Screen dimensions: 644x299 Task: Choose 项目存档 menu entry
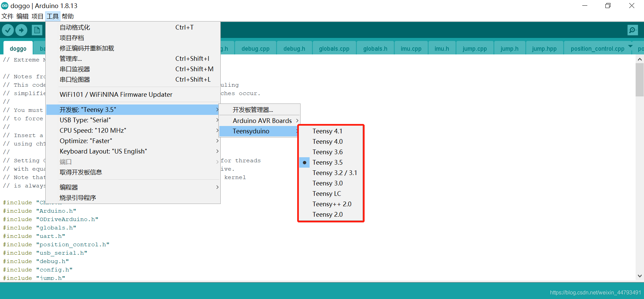[133, 38]
